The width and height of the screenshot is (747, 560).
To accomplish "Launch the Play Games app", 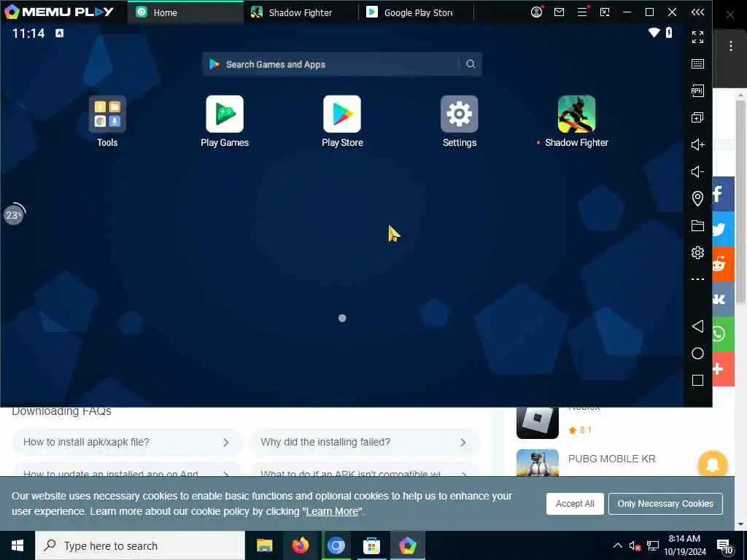I will pyautogui.click(x=225, y=114).
